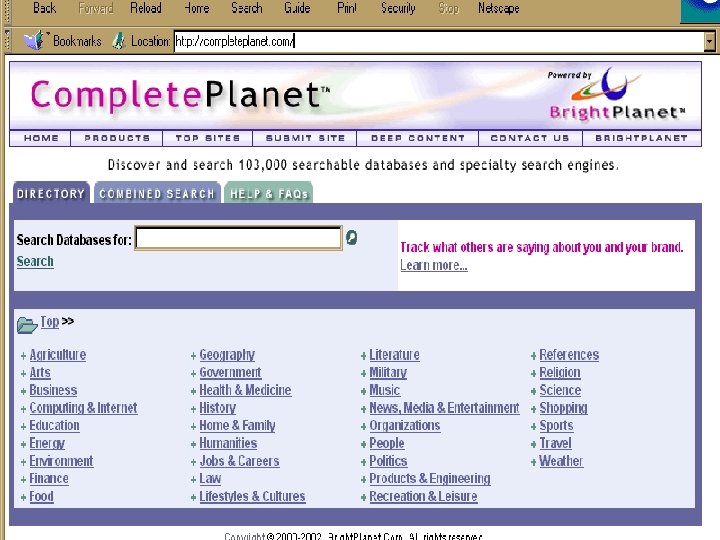This screenshot has width=720, height=540.
Task: Open the Organizations category link
Action: click(405, 426)
